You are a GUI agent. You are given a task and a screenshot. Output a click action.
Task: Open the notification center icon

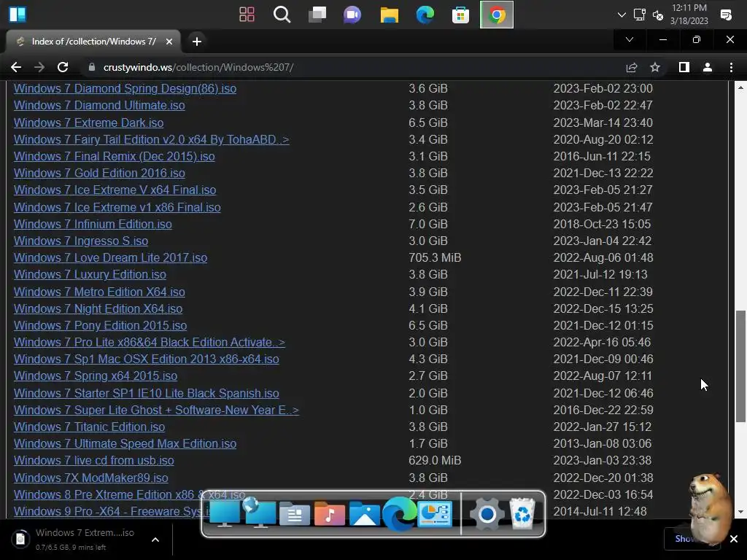(726, 15)
